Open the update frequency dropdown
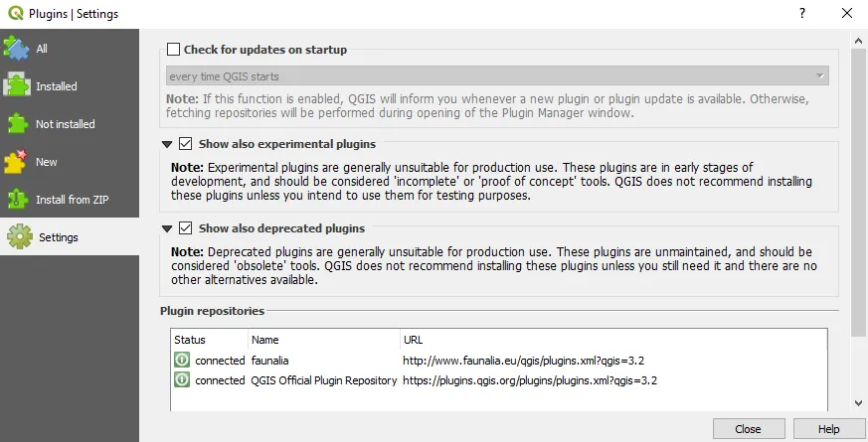The width and height of the screenshot is (868, 442). tap(497, 76)
